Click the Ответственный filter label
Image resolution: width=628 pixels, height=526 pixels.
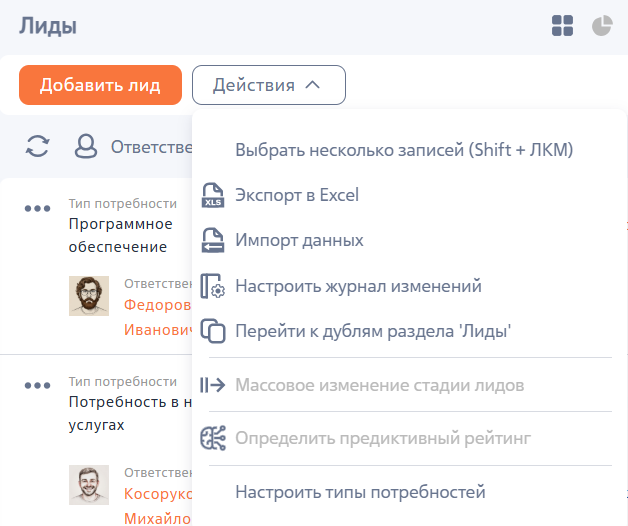151,147
